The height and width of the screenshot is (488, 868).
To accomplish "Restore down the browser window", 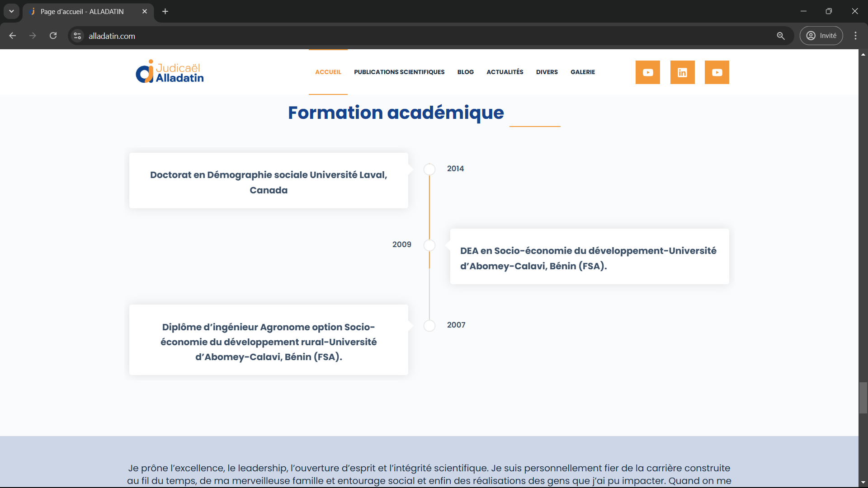I will (x=829, y=11).
